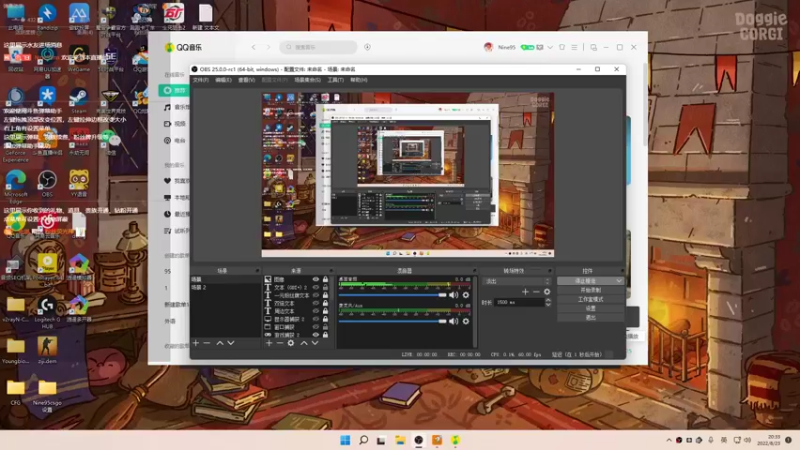
Task: Pop out the 混音器 dock panel
Action: click(x=474, y=270)
